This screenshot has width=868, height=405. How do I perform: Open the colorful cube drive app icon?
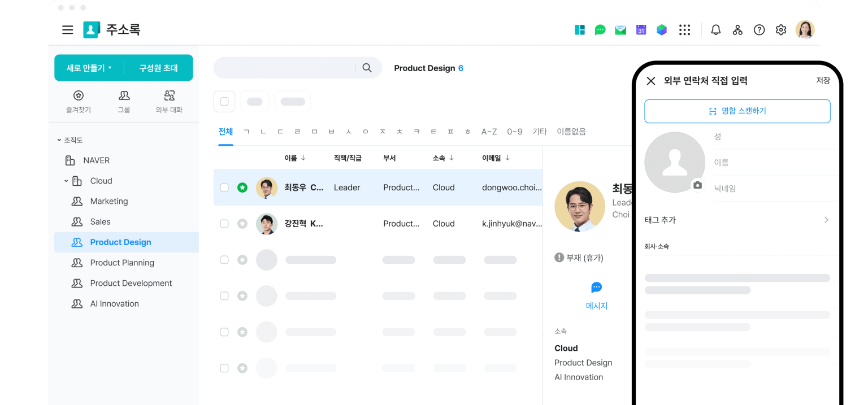click(x=662, y=30)
